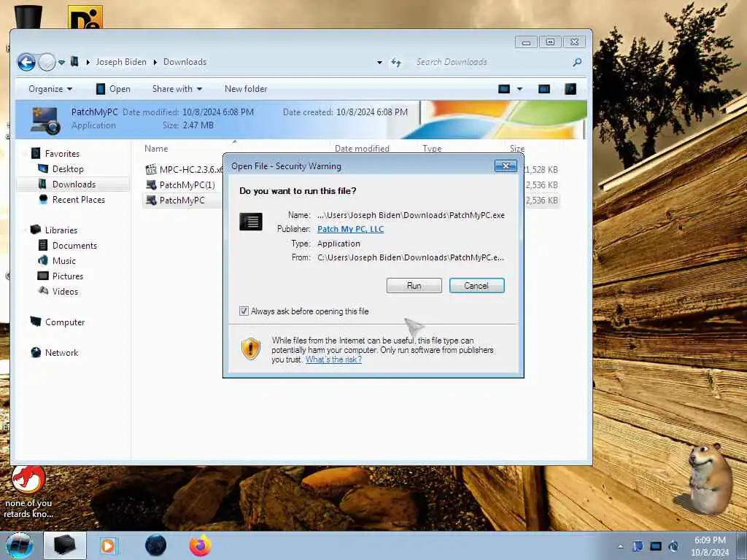Click the Explorer Forward navigation arrow

[47, 62]
